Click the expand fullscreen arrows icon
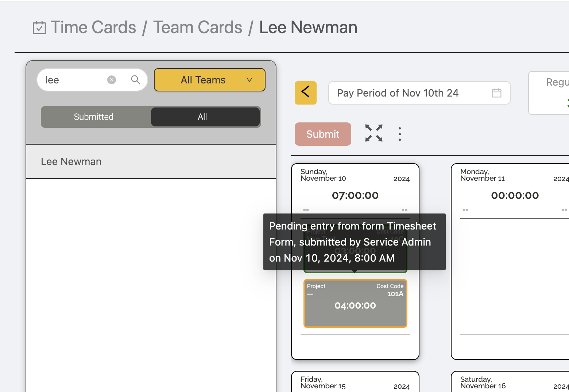Image resolution: width=569 pixels, height=392 pixels. [x=374, y=133]
